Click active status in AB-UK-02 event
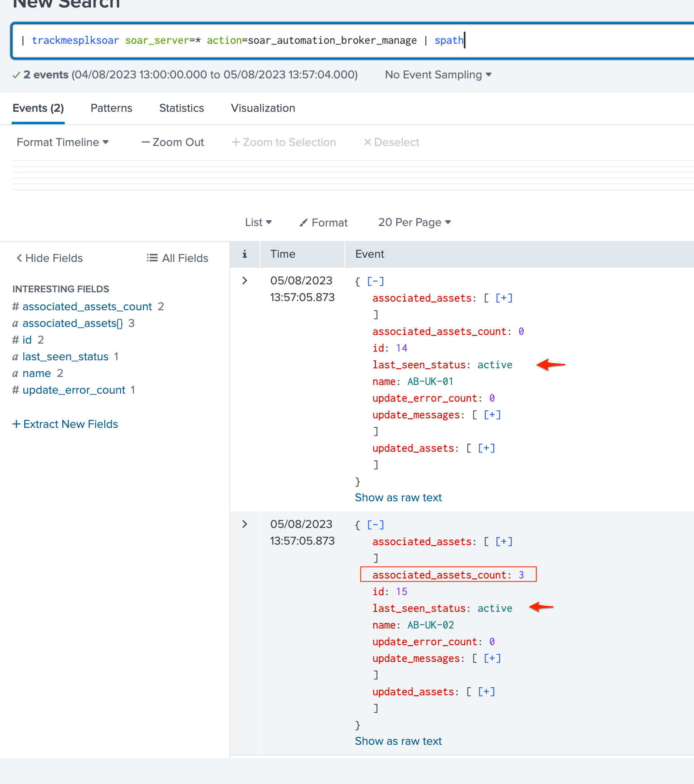 [x=495, y=608]
